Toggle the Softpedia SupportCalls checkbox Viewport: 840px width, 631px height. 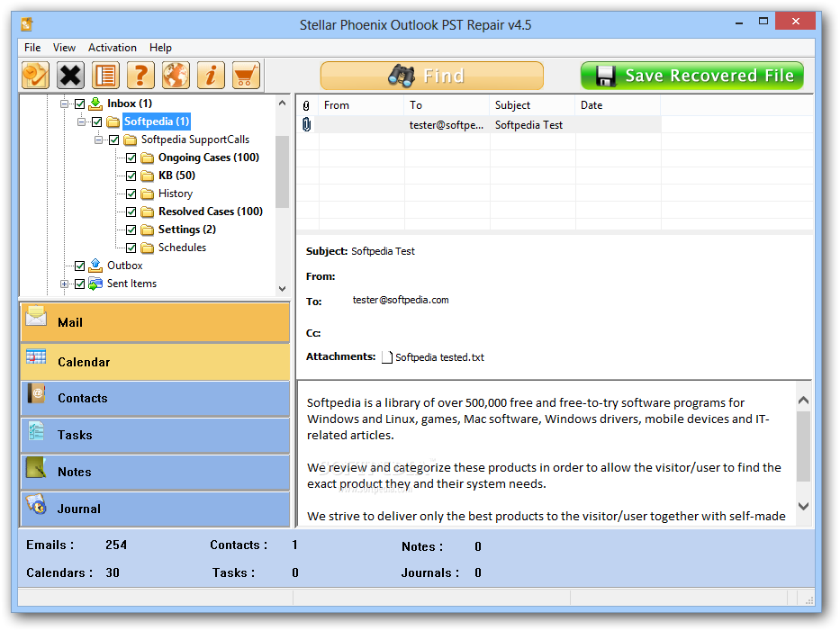point(114,140)
